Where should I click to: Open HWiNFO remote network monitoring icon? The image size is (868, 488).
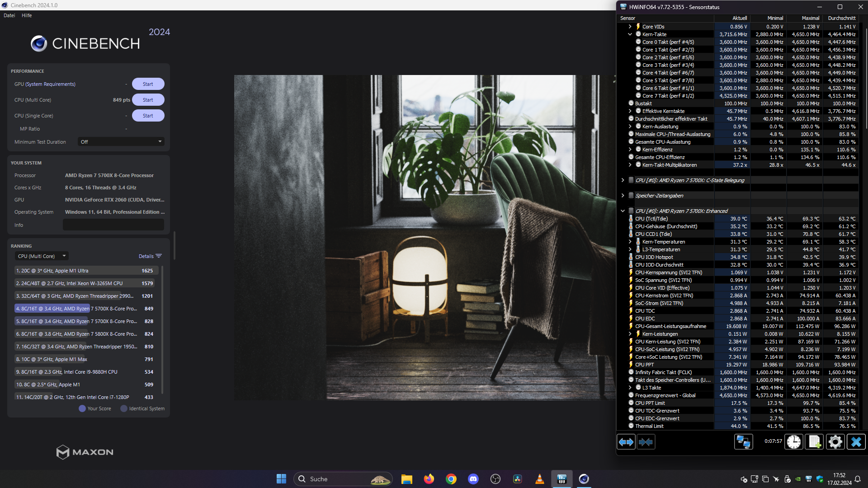pos(743,442)
